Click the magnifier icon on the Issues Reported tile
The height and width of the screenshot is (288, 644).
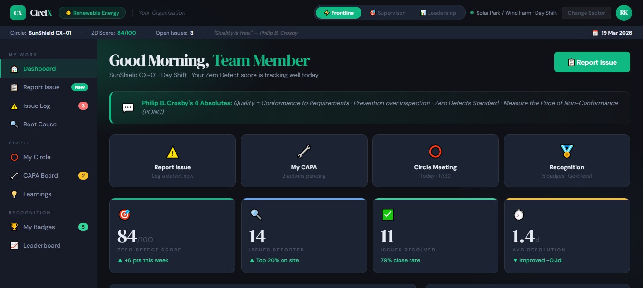point(256,215)
